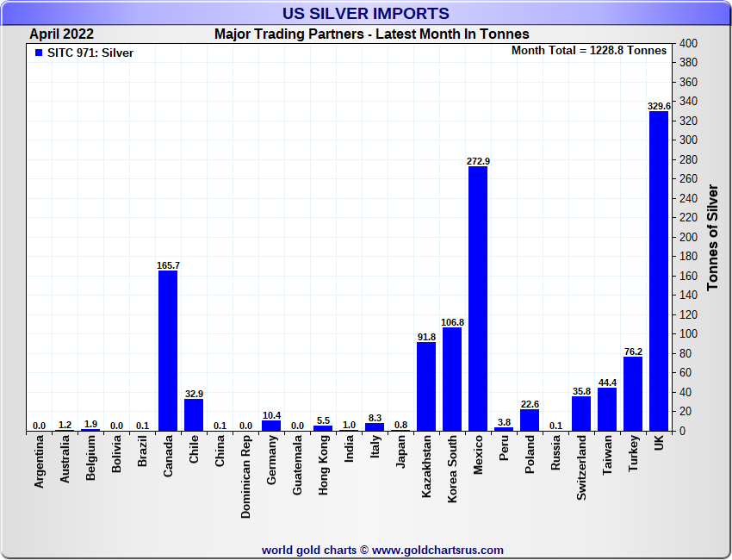Click the Tonnes of Silver axis title
The image size is (732, 560).
(711, 237)
